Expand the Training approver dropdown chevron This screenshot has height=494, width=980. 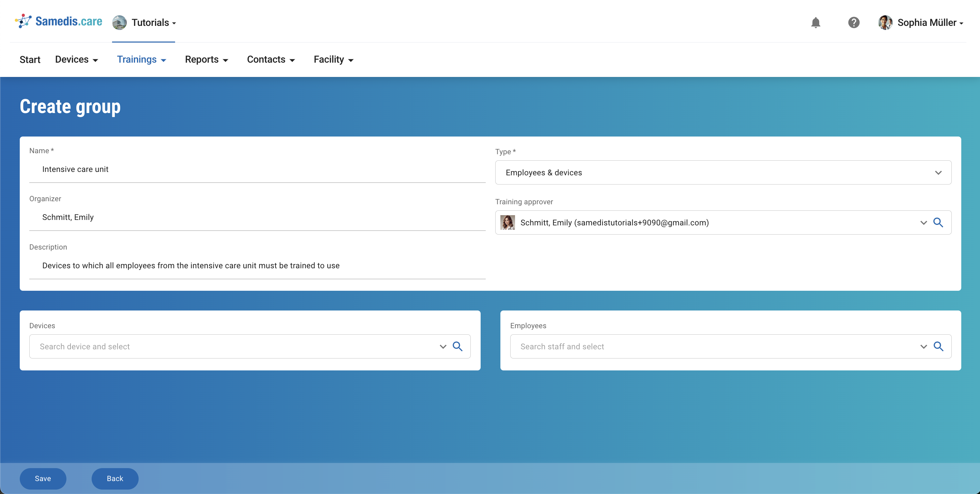click(x=923, y=222)
